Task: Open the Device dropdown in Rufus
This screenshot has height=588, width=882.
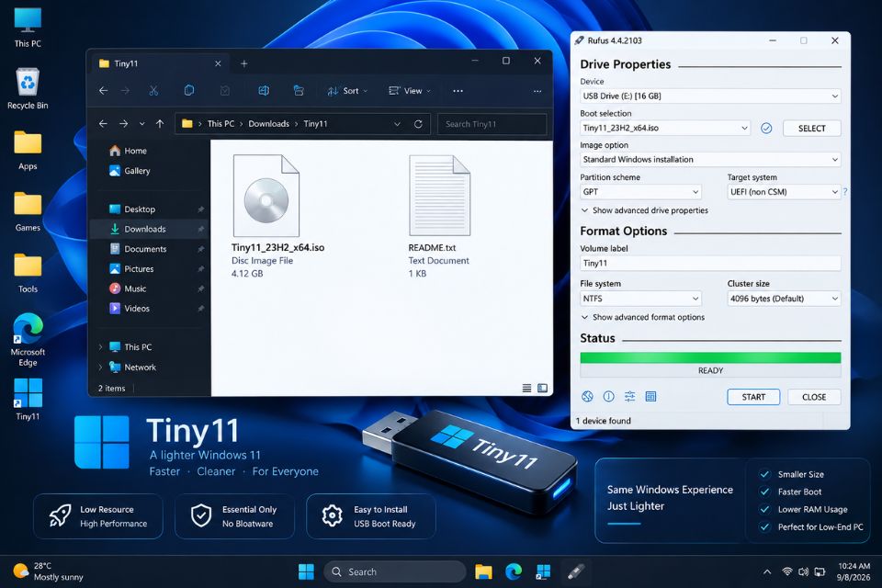Action: click(x=710, y=96)
